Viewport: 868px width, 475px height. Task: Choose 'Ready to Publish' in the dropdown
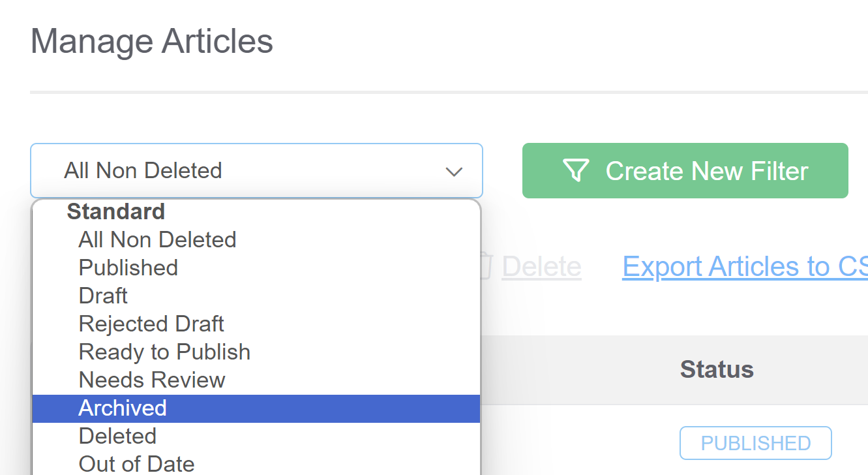[164, 352]
